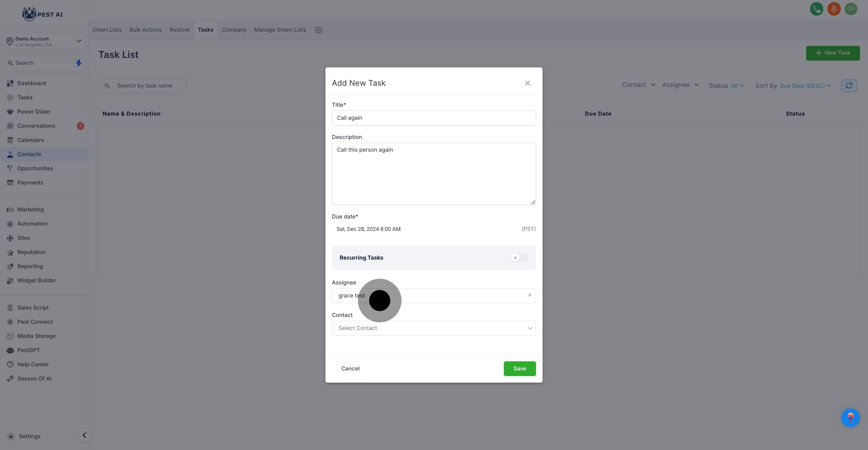Click the settings gear beside Manage Smart Lists
868x450 pixels.
(x=318, y=30)
